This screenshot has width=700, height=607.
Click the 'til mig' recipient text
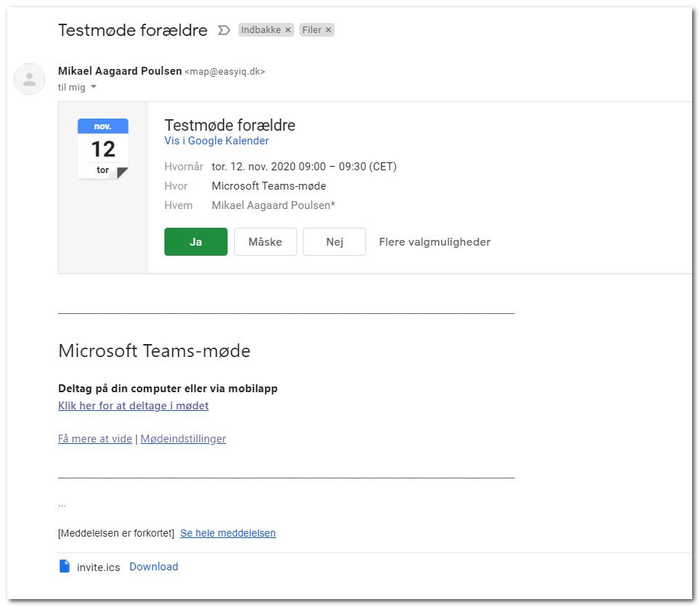[71, 87]
